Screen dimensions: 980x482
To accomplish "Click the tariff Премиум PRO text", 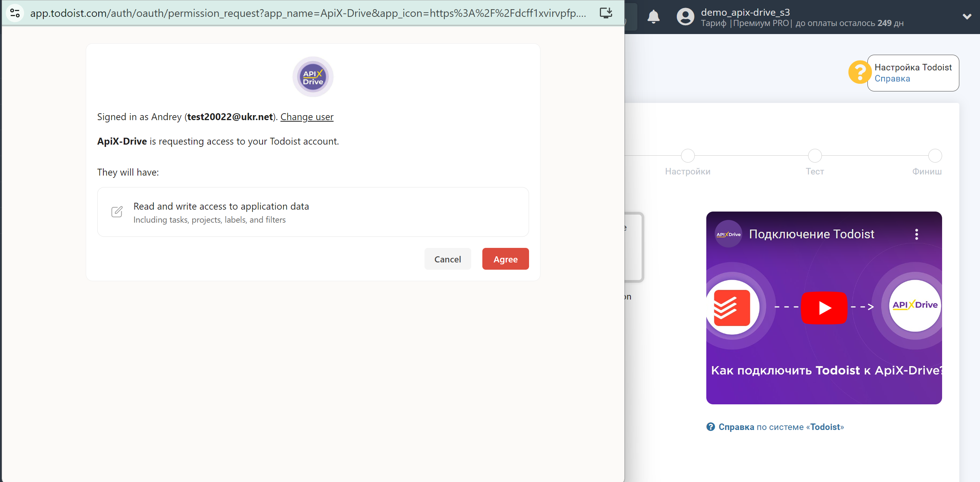I will click(761, 23).
